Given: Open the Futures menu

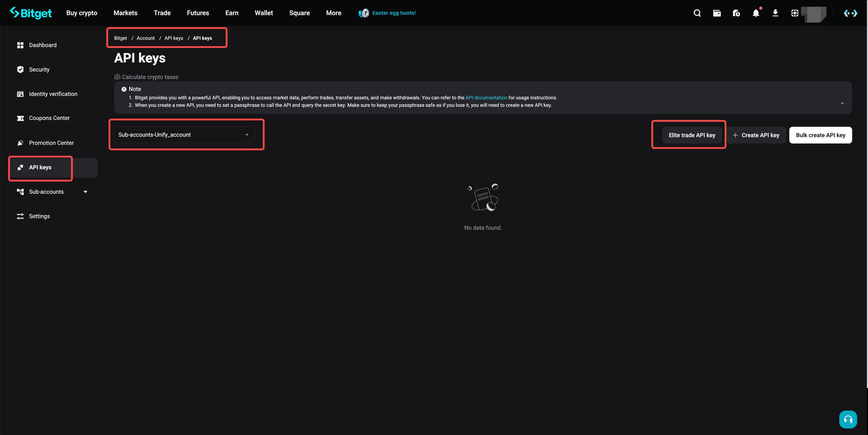Looking at the screenshot, I should click(x=198, y=13).
